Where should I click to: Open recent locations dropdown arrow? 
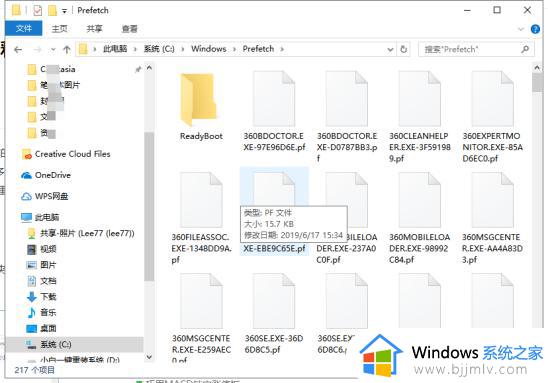click(x=53, y=50)
